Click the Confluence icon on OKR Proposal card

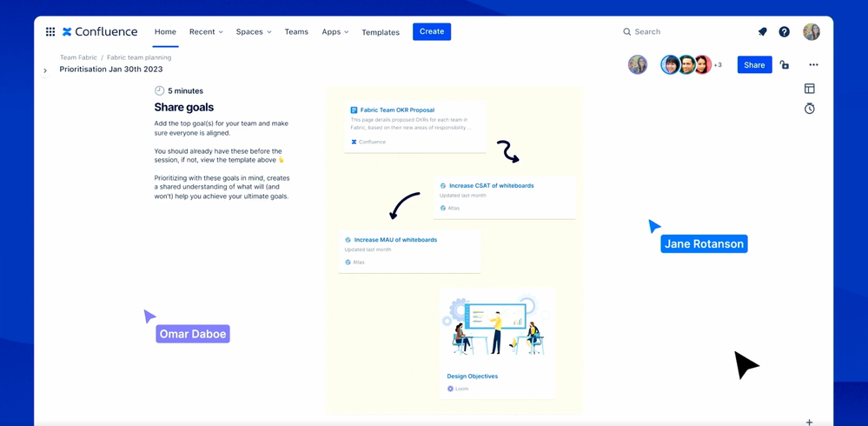[x=354, y=142]
